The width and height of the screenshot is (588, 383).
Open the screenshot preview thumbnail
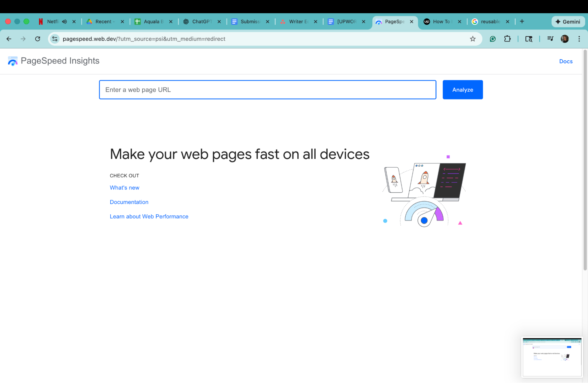[552, 357]
